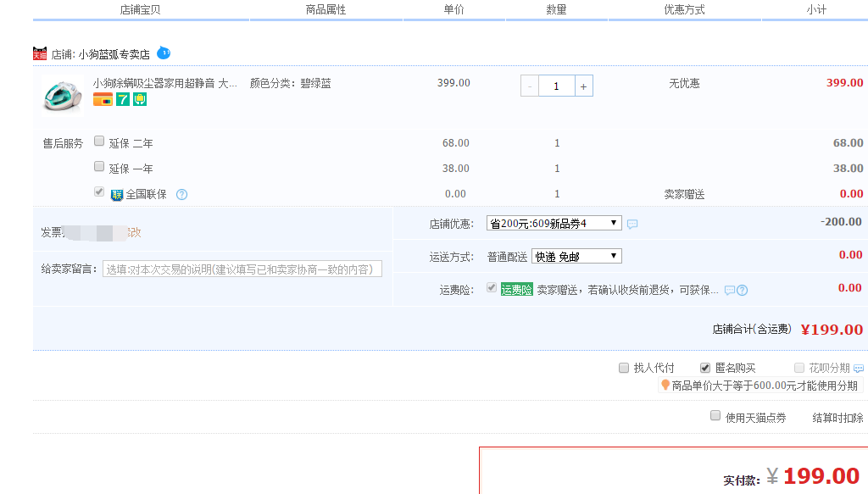Screen dimensions: 868x494
Task: Click the 店铺宝贝 column header
Action: coord(140,9)
